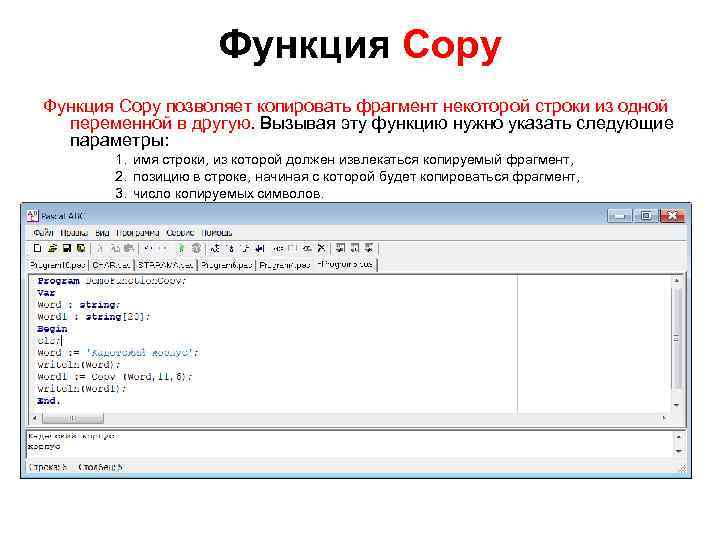
Task: Select the active *Program8.pas tab
Action: 345,264
